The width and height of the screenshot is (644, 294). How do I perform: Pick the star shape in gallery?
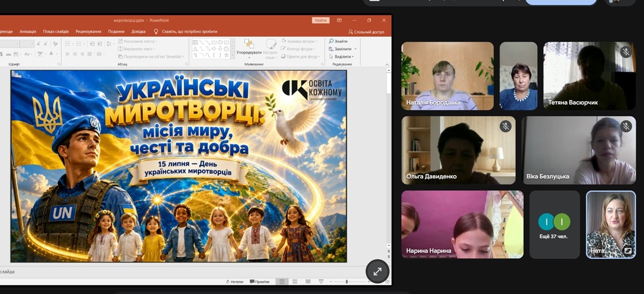[x=226, y=55]
